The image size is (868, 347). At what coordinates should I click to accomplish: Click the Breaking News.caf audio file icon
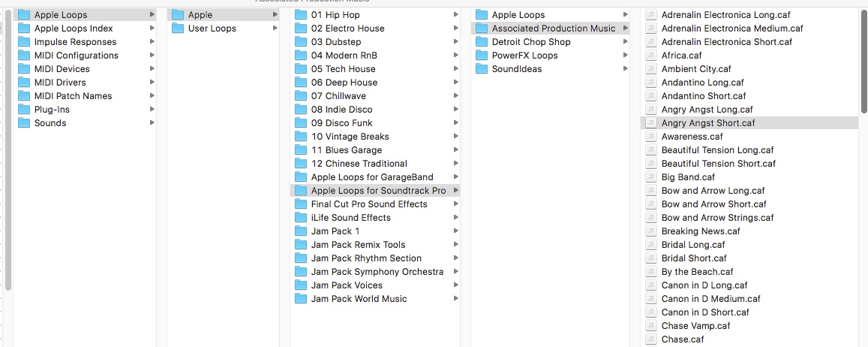point(651,231)
